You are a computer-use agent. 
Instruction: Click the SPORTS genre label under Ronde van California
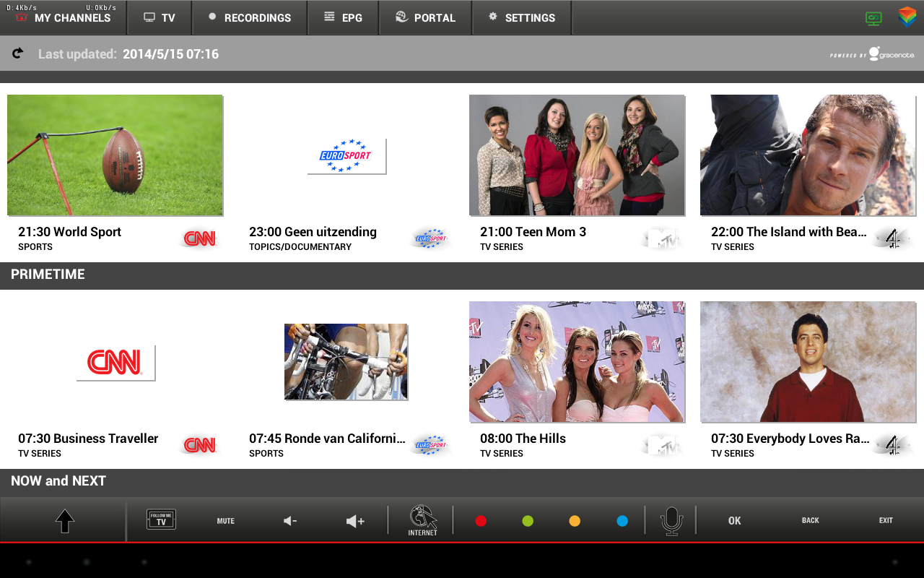266,454
